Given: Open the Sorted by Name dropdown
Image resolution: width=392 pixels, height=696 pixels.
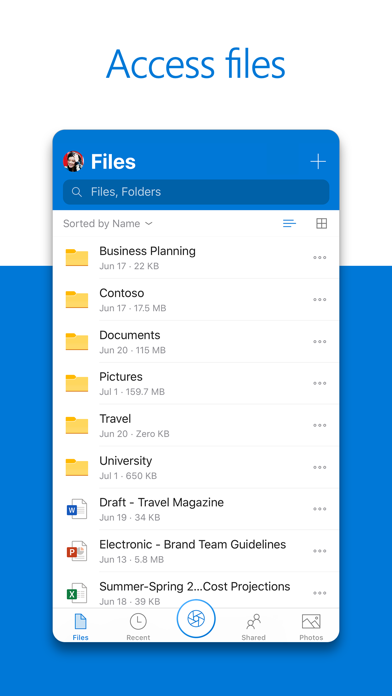Looking at the screenshot, I should click(108, 224).
